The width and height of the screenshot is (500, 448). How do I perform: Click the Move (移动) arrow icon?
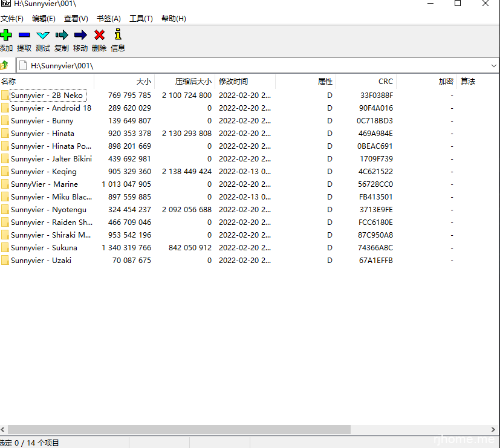[80, 35]
